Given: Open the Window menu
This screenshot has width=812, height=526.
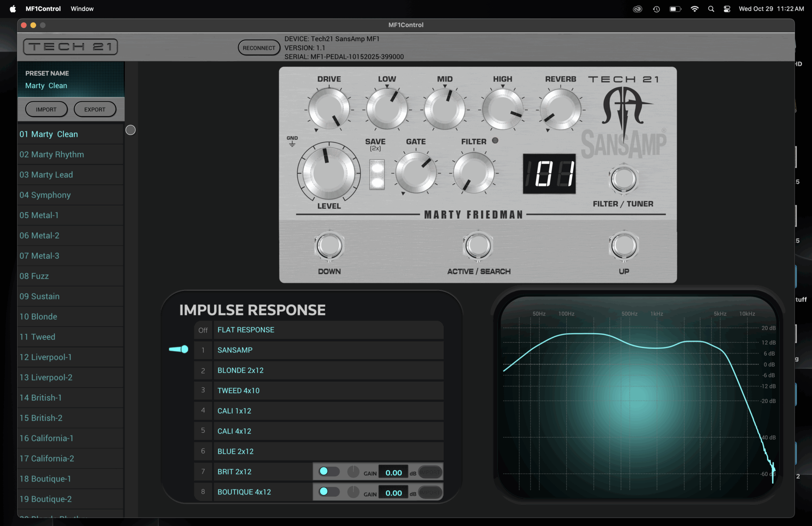Looking at the screenshot, I should coord(82,9).
